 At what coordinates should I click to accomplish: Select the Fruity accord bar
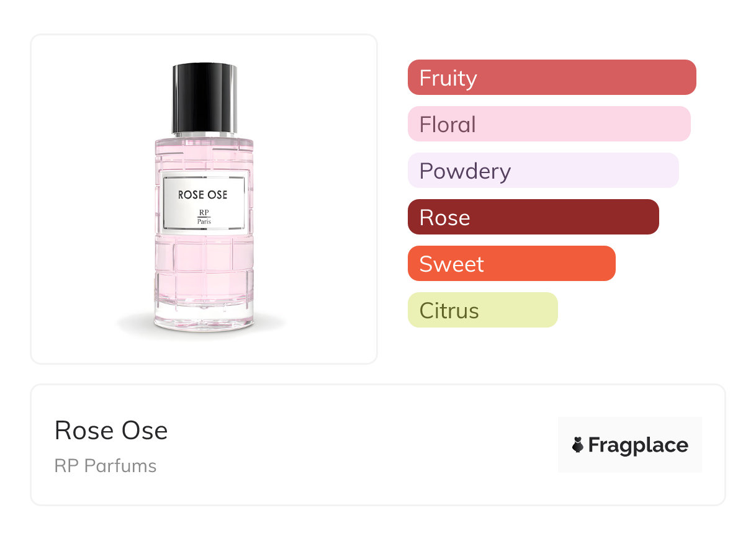[x=551, y=78]
